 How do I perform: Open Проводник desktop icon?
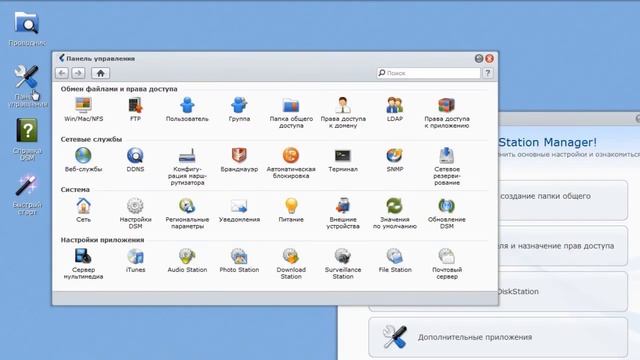27,28
